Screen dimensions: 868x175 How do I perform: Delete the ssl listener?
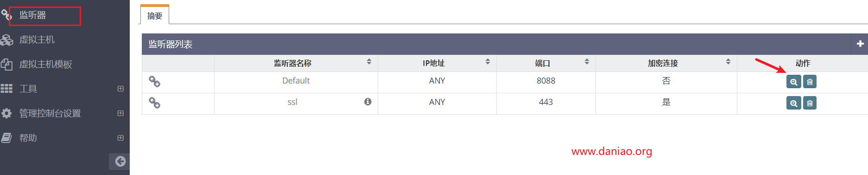pyautogui.click(x=810, y=103)
